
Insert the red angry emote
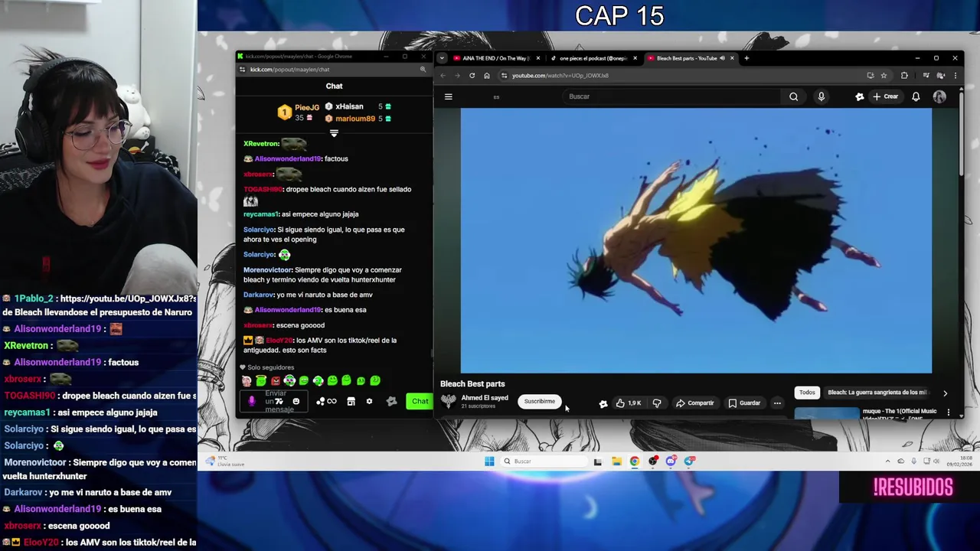click(275, 380)
